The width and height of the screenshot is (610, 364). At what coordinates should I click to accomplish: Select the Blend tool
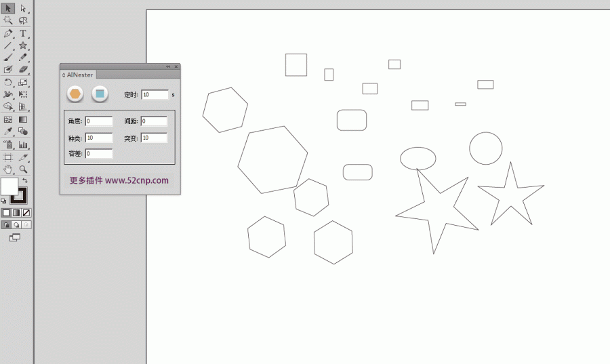pyautogui.click(x=23, y=132)
